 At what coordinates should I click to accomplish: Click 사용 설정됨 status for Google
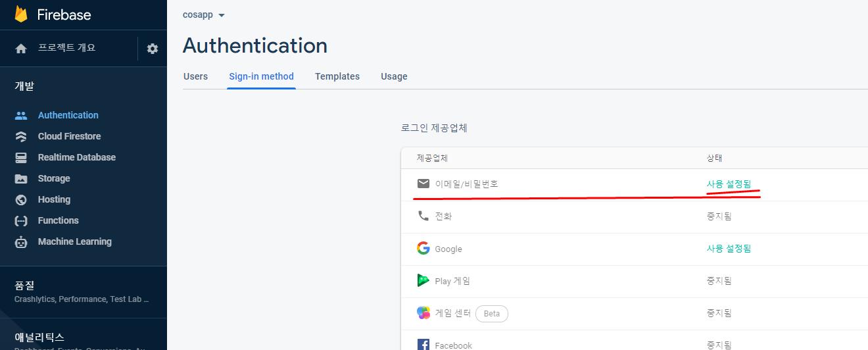[729, 248]
